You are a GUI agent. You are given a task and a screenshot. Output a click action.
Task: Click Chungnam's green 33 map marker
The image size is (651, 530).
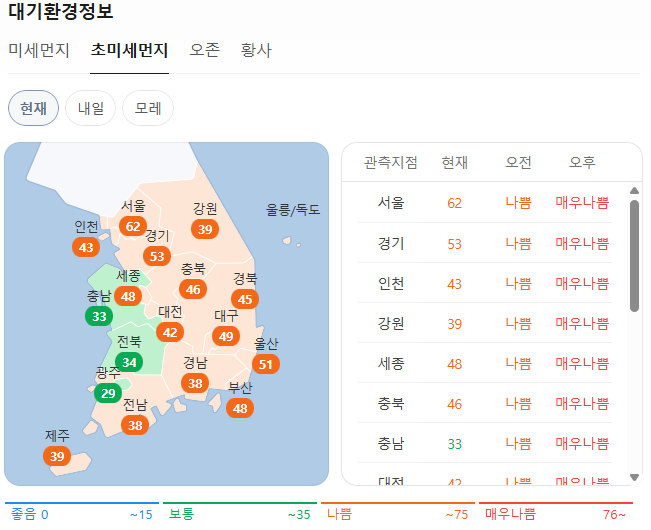98,317
